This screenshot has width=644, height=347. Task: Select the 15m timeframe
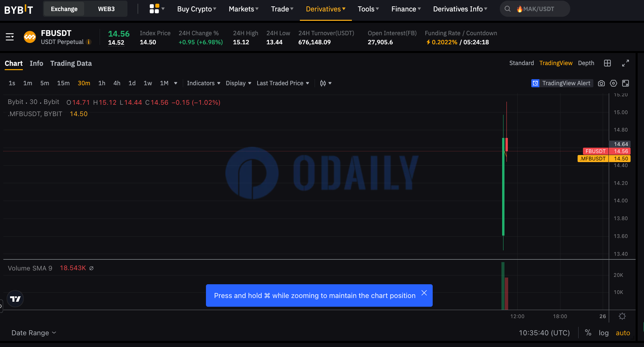(63, 83)
